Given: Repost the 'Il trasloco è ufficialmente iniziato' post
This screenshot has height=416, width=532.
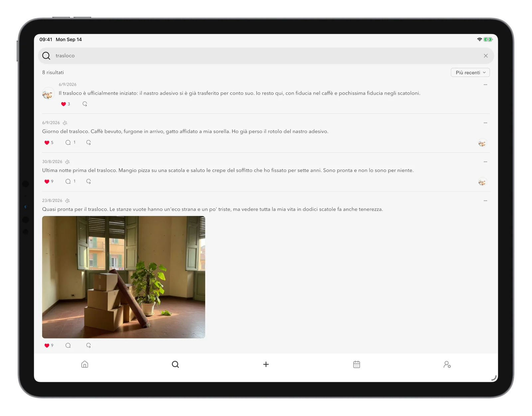Looking at the screenshot, I should click(x=85, y=104).
